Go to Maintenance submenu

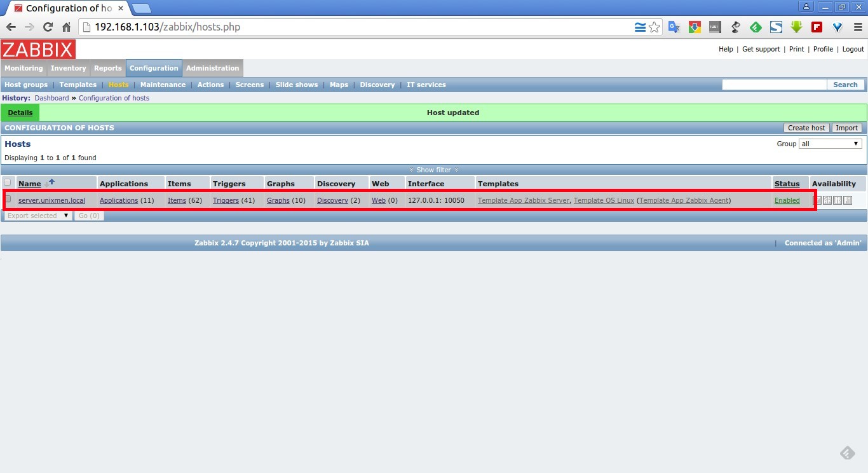(x=163, y=85)
